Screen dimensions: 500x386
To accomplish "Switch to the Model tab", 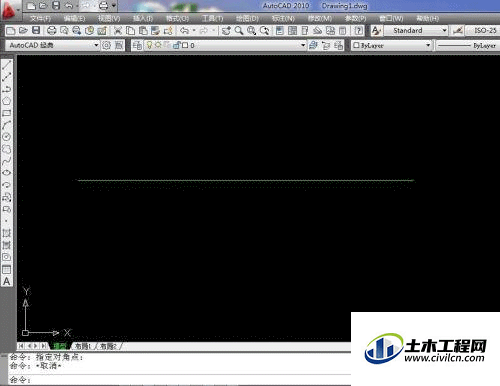I will click(x=60, y=346).
